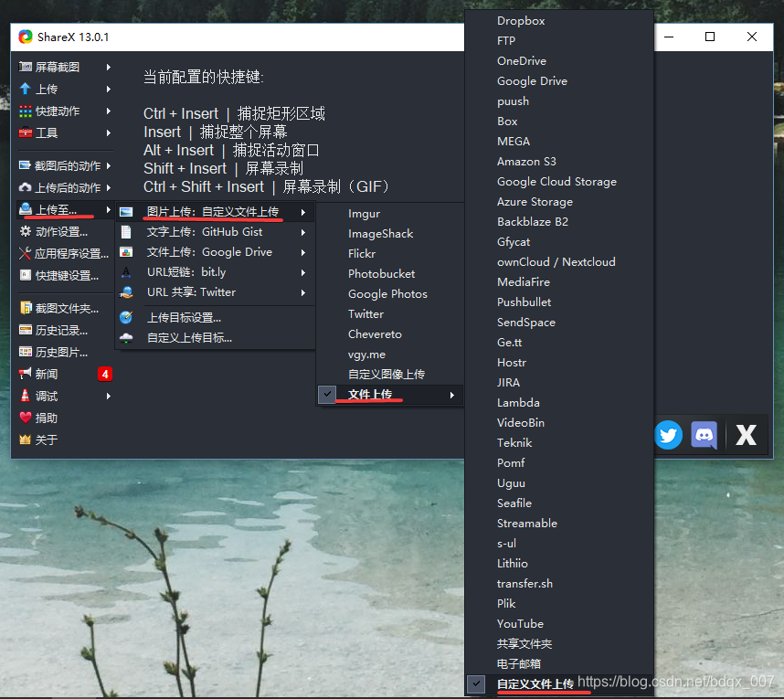Select 电子邮箱 file upload option
784x699 pixels.
click(518, 663)
